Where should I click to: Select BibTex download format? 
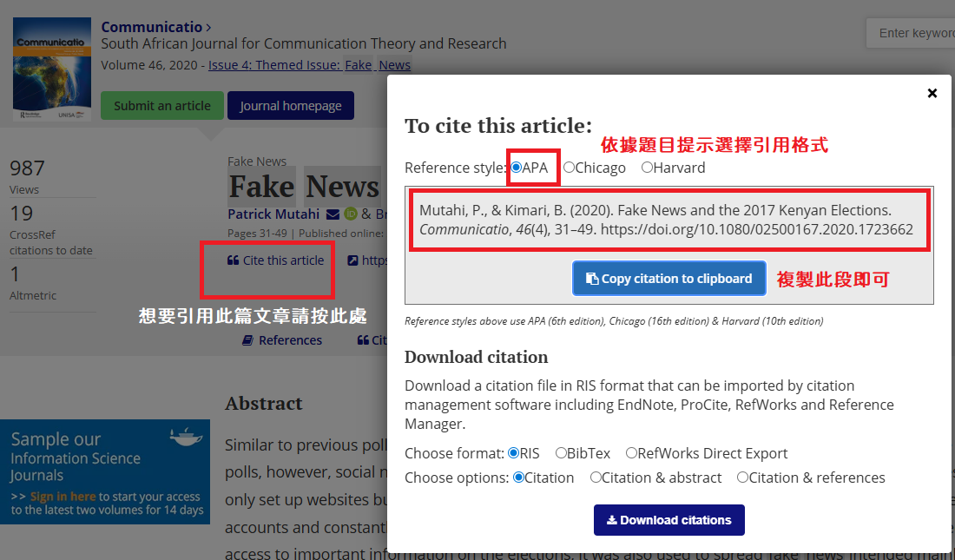pyautogui.click(x=561, y=453)
